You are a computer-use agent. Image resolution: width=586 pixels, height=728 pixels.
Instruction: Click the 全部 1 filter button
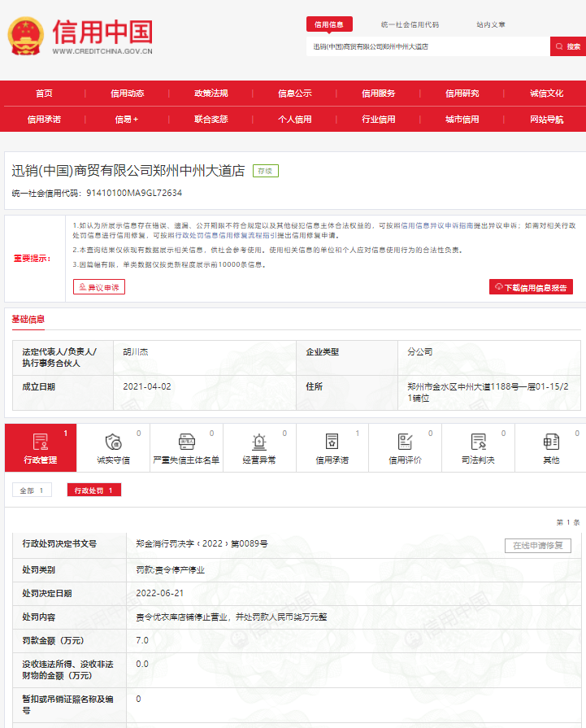32,490
